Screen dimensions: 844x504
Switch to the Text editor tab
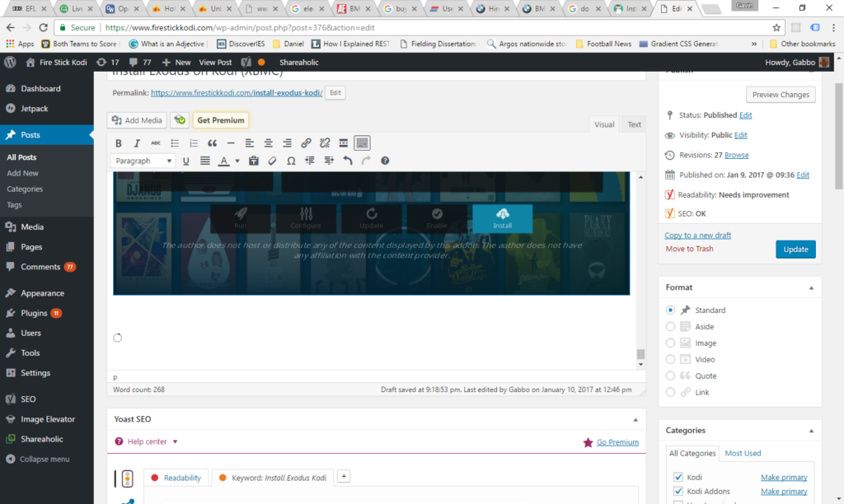[x=634, y=124]
